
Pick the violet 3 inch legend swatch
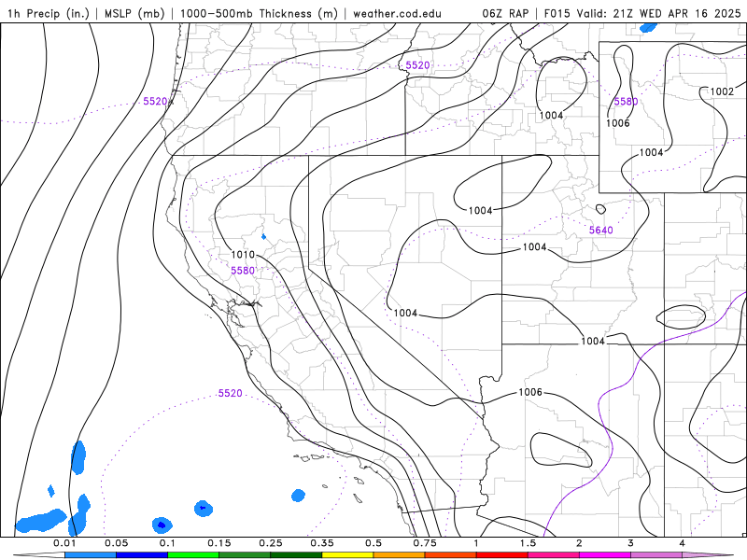point(656,555)
